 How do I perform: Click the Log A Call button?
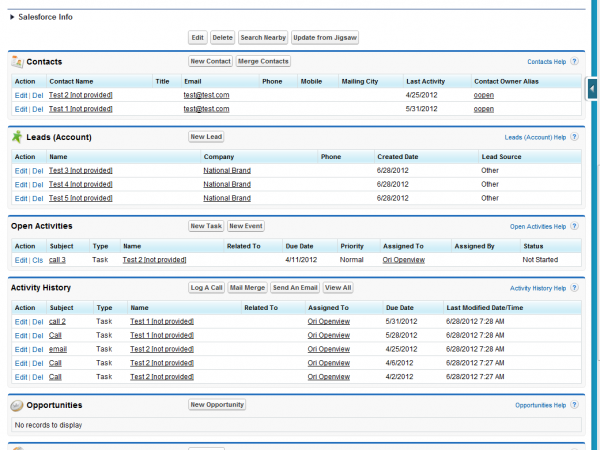(207, 288)
